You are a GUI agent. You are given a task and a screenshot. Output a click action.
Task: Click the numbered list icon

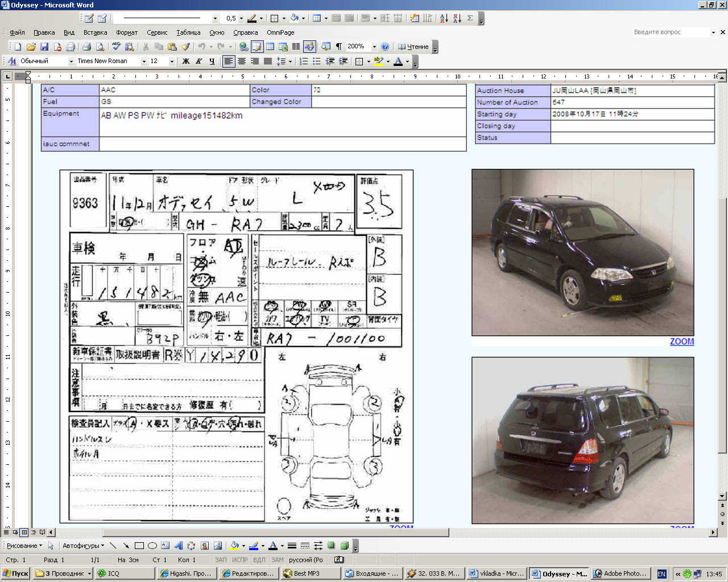click(304, 61)
